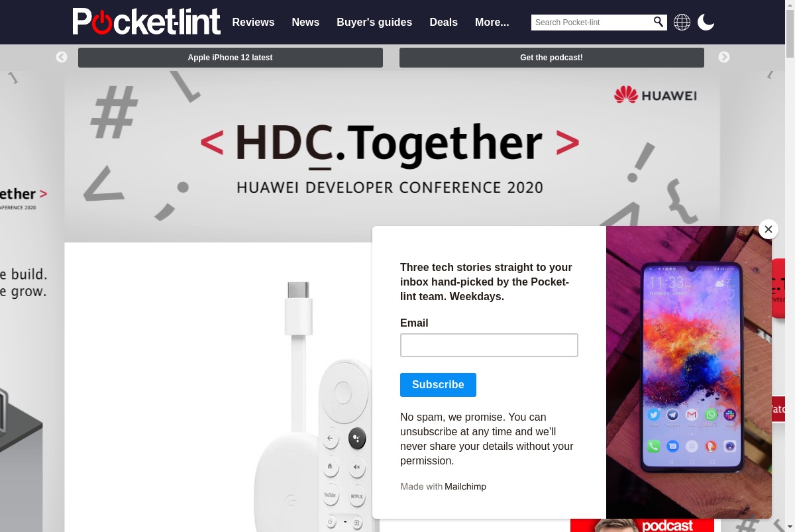This screenshot has width=795, height=532.
Task: Open the Mailchimp link in the popup
Action: pos(465,486)
